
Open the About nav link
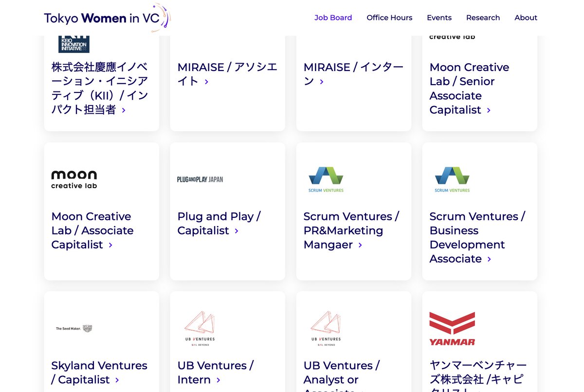click(x=526, y=18)
